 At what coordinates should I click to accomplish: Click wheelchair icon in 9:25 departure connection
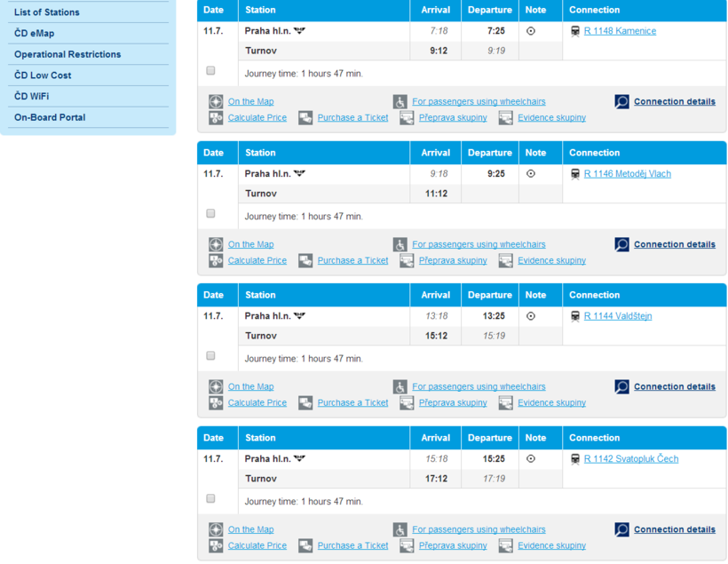[x=400, y=244]
